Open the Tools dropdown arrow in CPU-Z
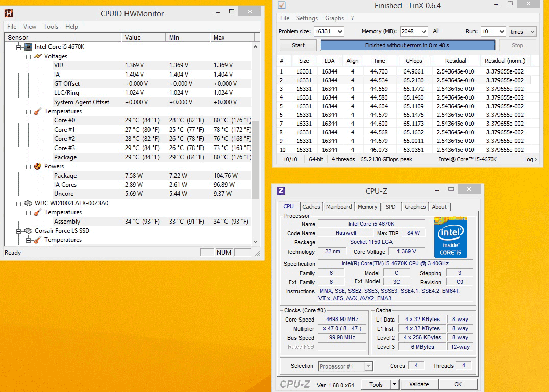The width and height of the screenshot is (549, 392). pyautogui.click(x=394, y=384)
